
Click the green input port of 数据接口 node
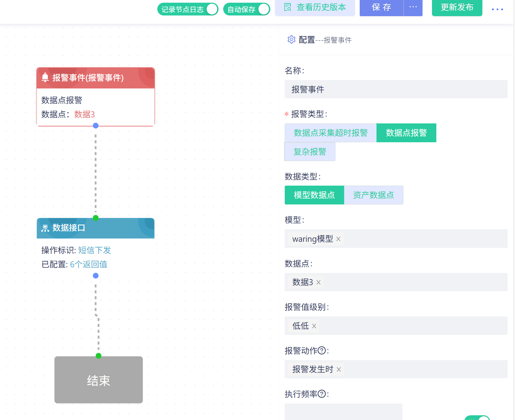[x=96, y=218]
